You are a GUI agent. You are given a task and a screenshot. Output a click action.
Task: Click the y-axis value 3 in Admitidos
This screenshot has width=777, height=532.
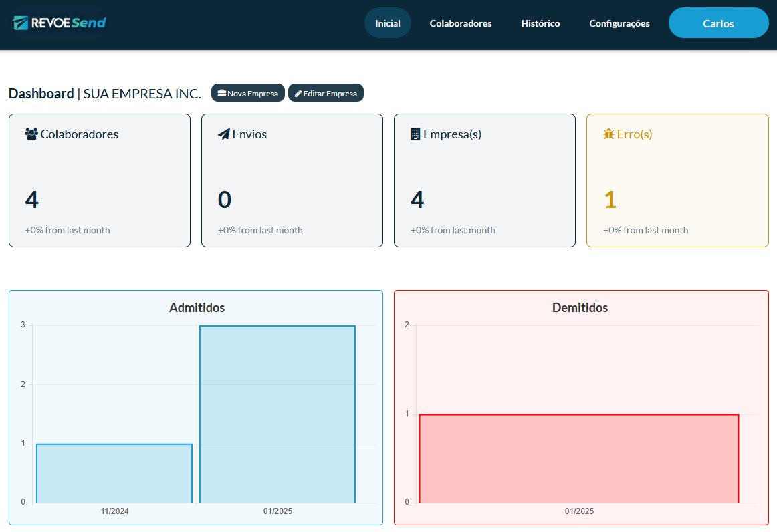pos(23,325)
